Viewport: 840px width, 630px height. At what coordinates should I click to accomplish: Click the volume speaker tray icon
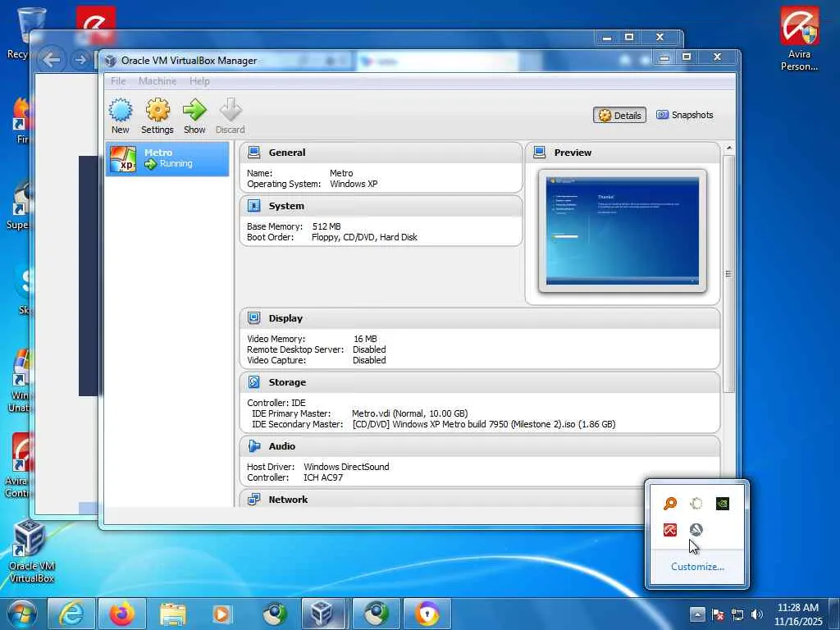[757, 614]
